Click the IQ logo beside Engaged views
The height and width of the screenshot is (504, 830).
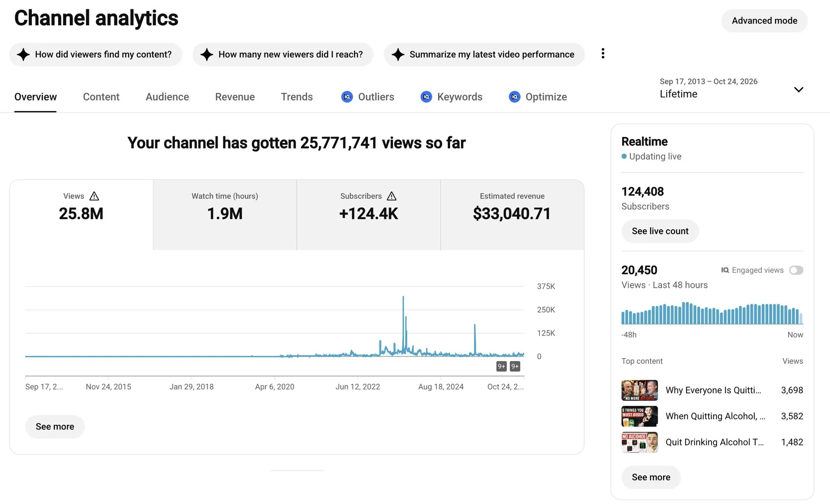click(x=725, y=270)
